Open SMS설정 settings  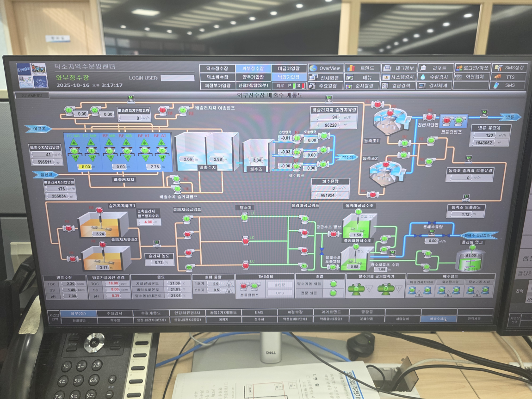pos(509,68)
